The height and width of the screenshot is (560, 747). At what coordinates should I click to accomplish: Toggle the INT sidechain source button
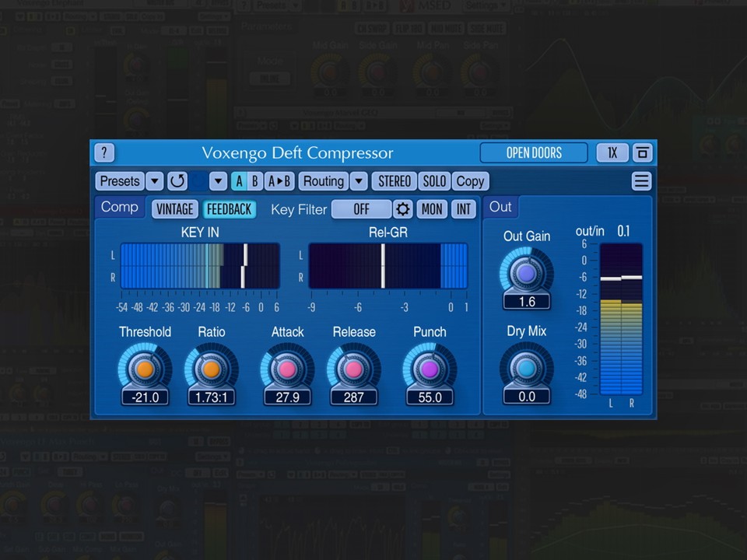pos(463,209)
